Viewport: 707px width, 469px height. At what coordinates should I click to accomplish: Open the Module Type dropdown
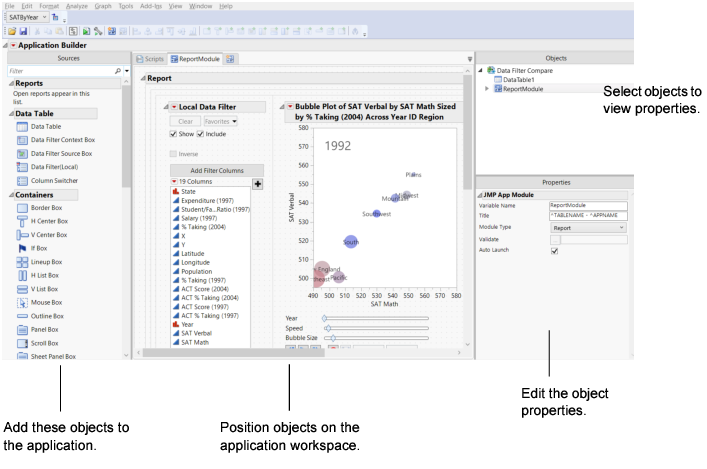click(587, 227)
